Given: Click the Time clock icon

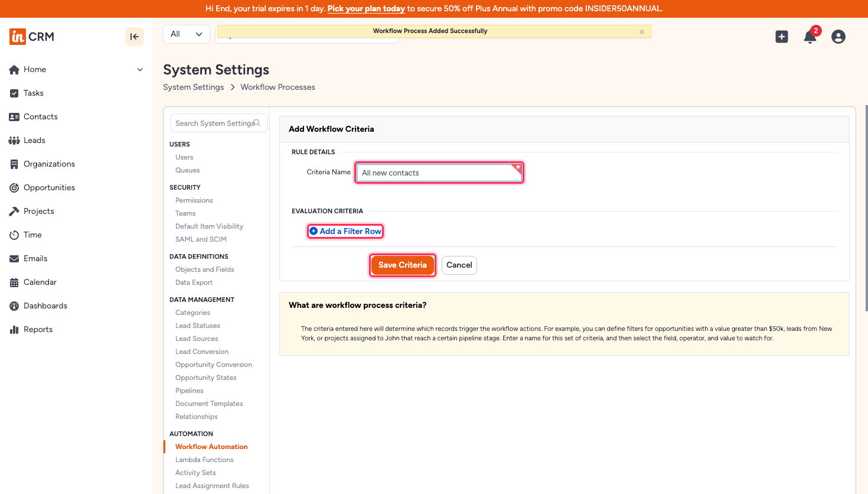Looking at the screenshot, I should (14, 235).
